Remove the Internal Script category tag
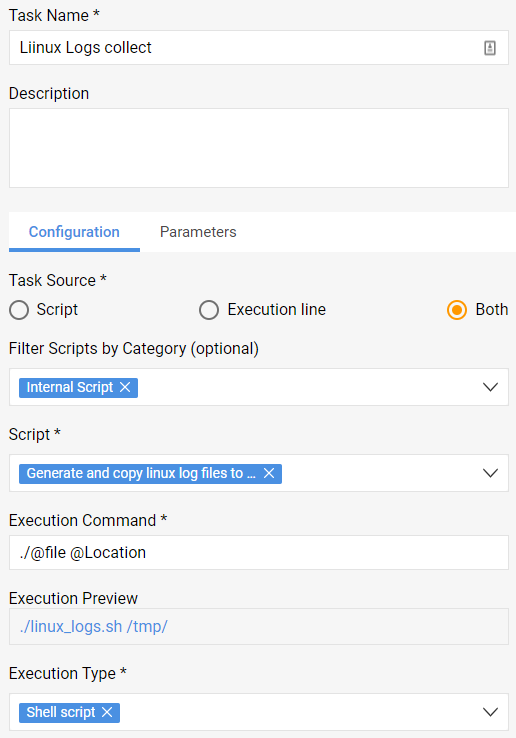Image resolution: width=516 pixels, height=738 pixels. point(125,387)
